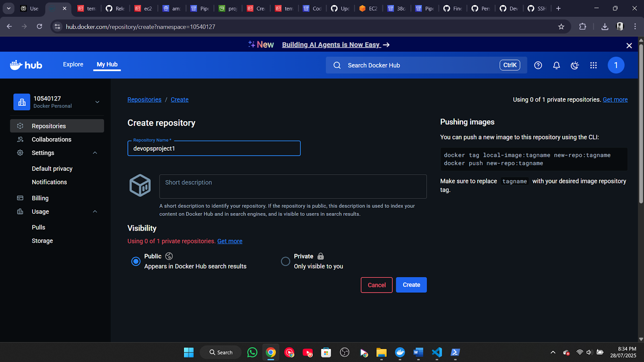Collapse the Usage section in sidebar
This screenshot has width=644, height=362.
[95, 212]
